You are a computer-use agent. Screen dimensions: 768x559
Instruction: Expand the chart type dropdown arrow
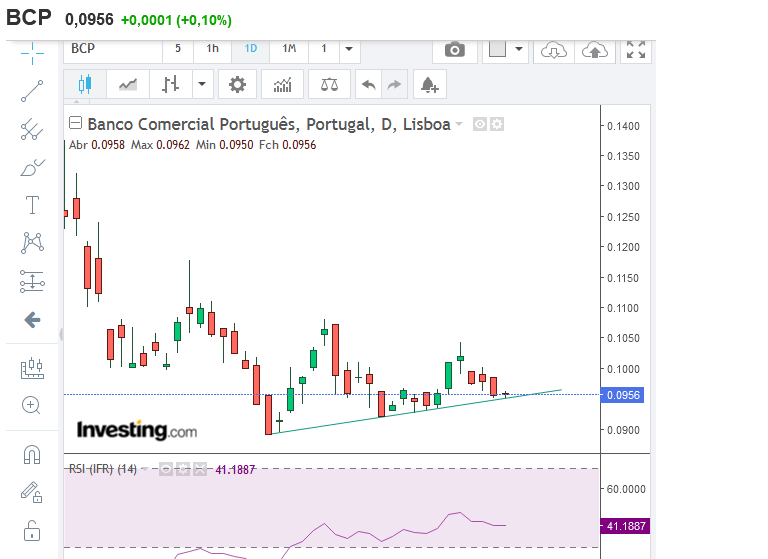pos(202,84)
